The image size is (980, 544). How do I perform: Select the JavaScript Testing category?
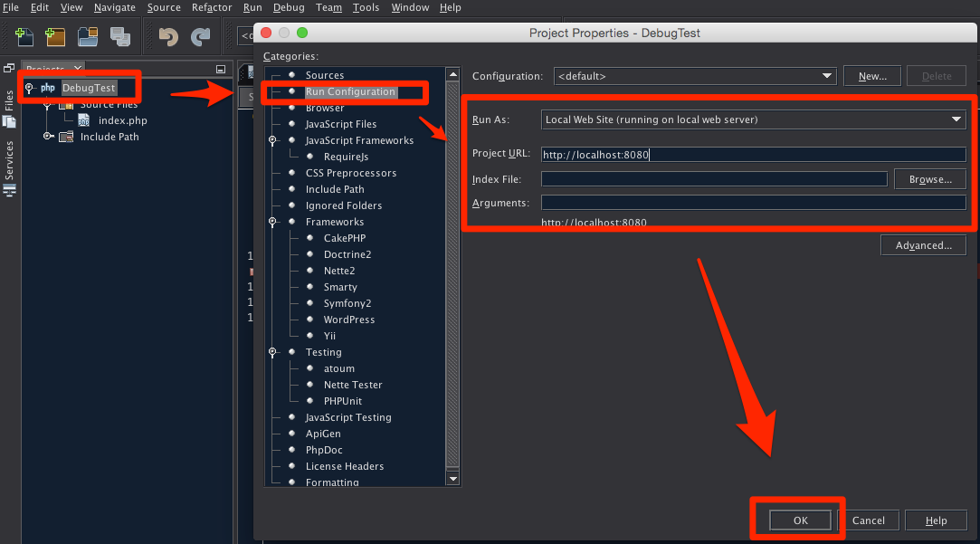tap(348, 417)
